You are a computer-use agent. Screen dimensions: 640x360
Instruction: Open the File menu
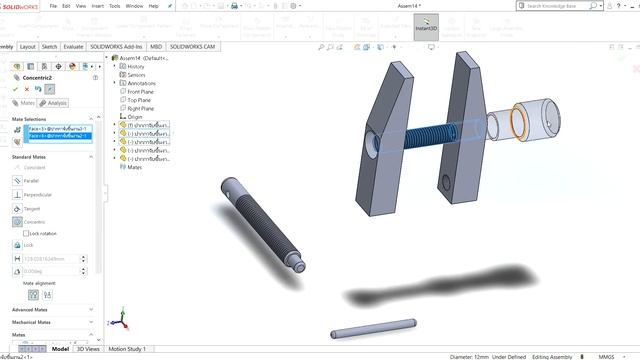(53, 6)
